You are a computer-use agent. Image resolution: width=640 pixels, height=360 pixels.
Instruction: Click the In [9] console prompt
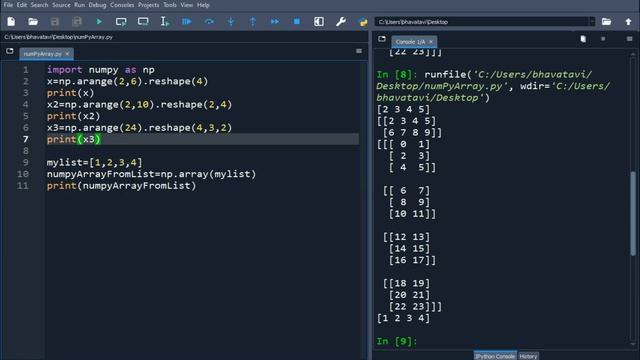[397, 341]
